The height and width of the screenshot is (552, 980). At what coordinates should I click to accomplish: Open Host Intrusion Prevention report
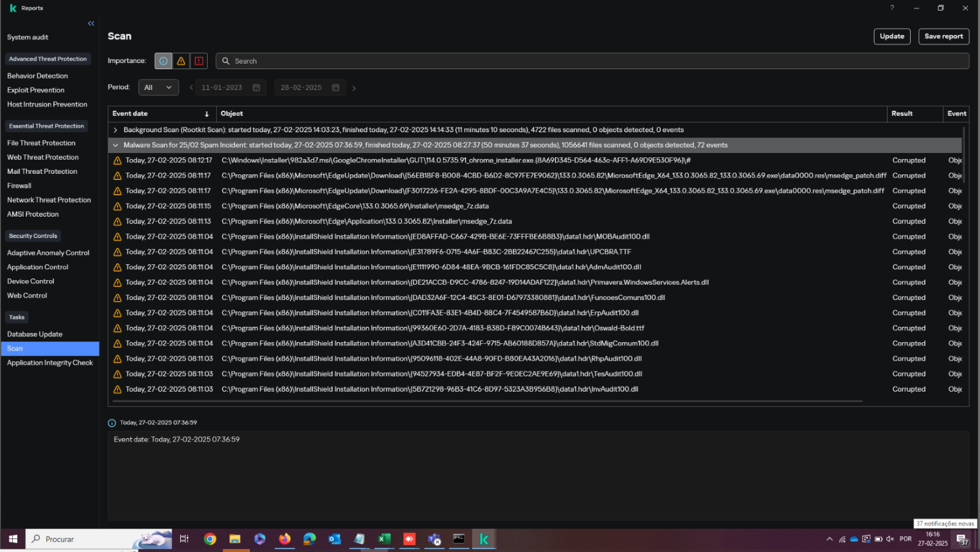click(47, 105)
